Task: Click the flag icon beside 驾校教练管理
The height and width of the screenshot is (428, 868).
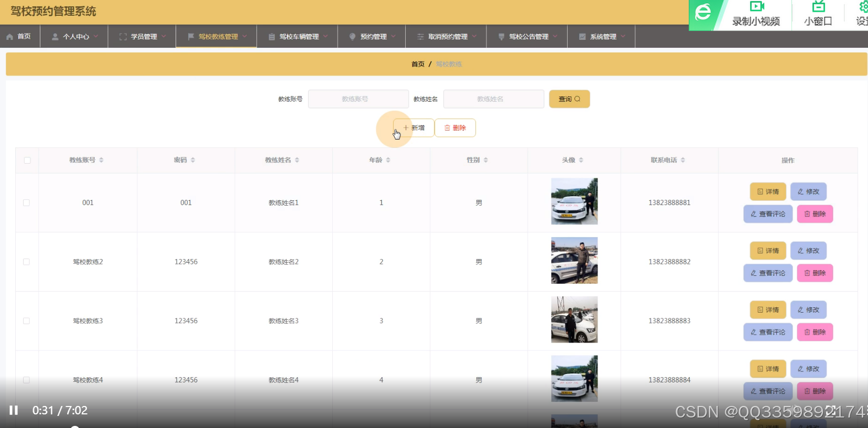Action: pyautogui.click(x=191, y=37)
